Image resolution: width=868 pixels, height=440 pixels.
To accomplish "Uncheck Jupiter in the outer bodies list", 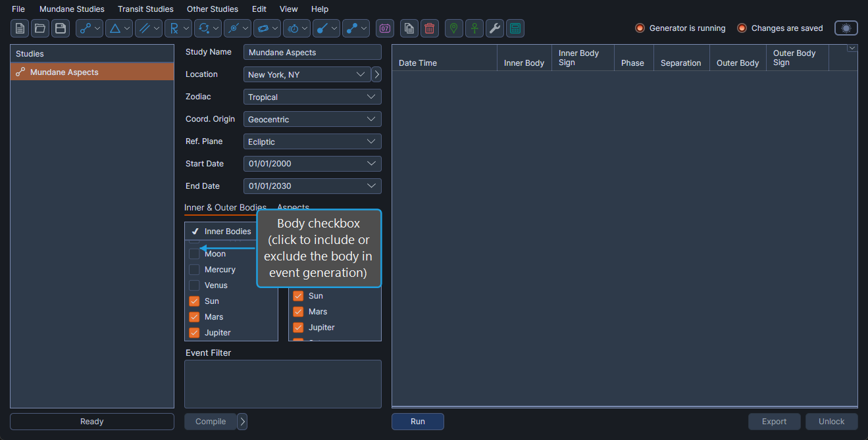I will (298, 328).
